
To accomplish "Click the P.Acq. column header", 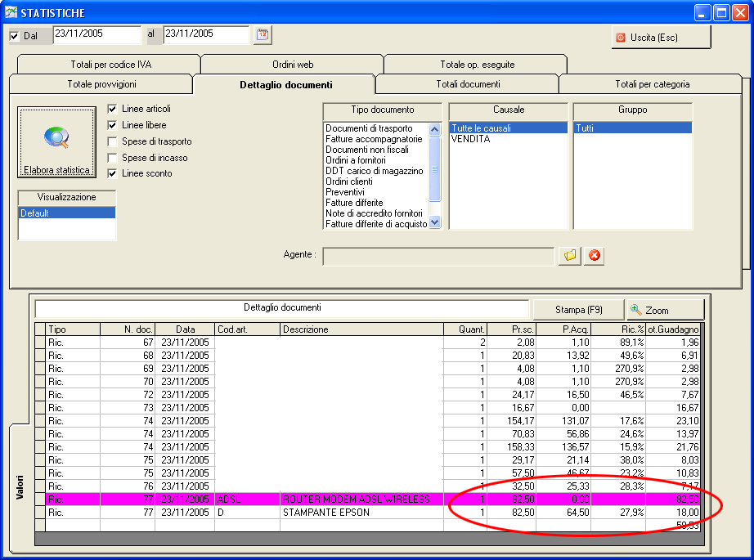I will (x=563, y=329).
